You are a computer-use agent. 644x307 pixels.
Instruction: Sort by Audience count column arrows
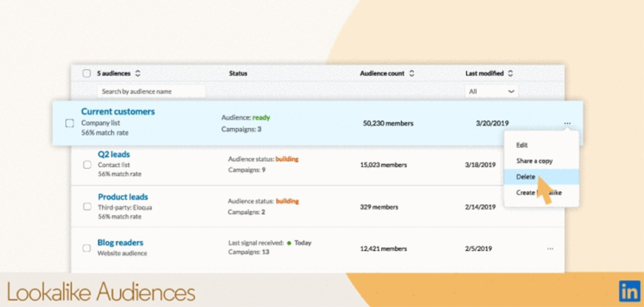point(412,74)
